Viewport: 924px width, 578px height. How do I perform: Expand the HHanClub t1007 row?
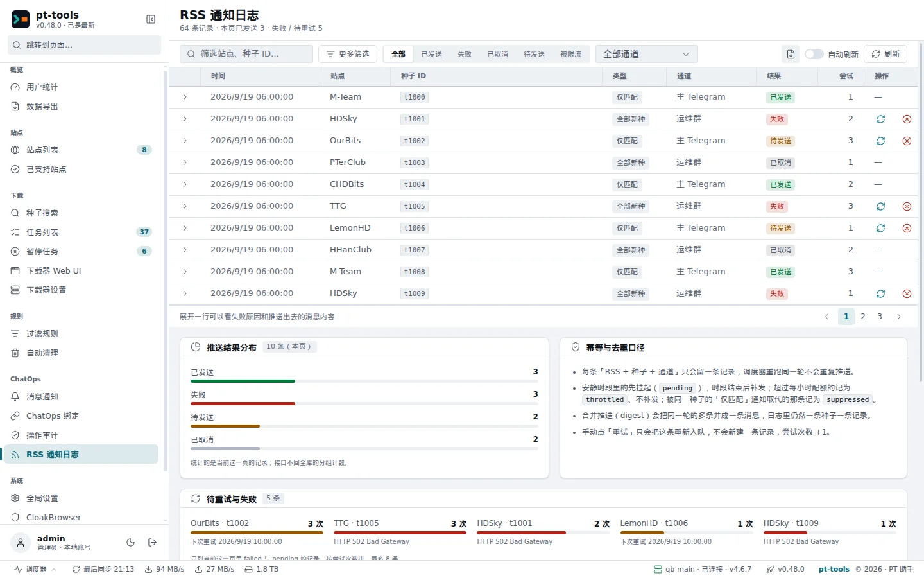coord(185,250)
